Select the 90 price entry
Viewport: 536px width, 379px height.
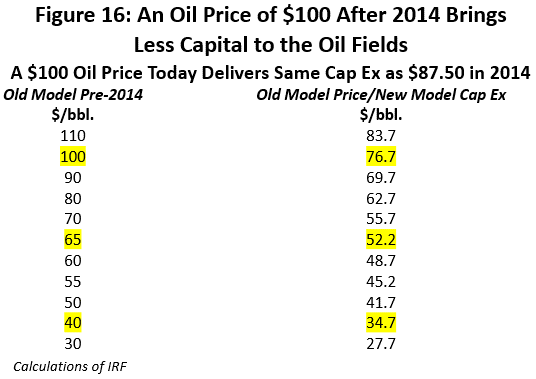click(73, 178)
